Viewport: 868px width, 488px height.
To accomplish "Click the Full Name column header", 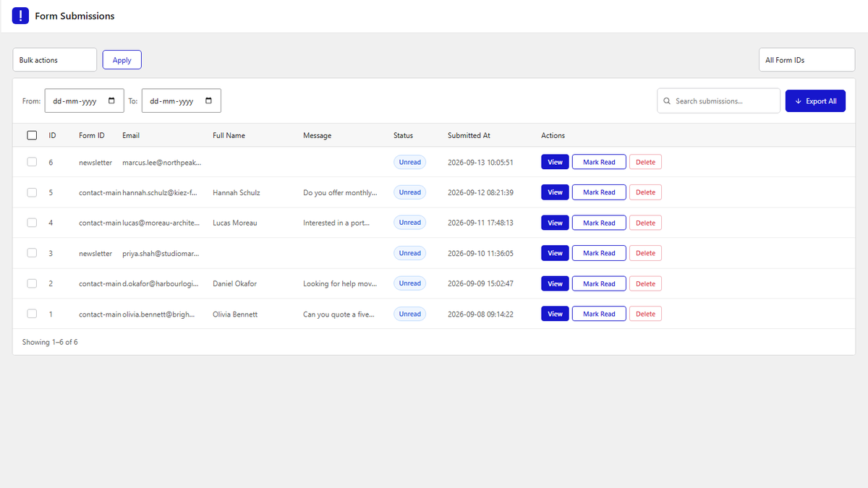I will [229, 135].
